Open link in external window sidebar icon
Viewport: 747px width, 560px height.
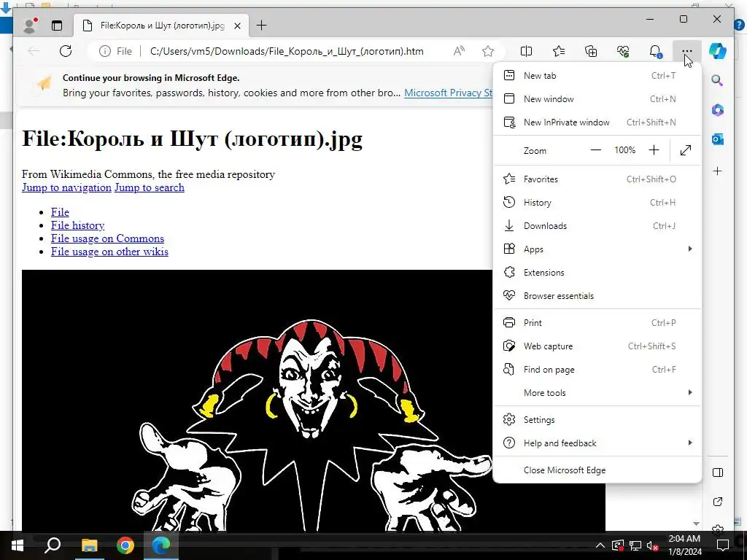(718, 502)
